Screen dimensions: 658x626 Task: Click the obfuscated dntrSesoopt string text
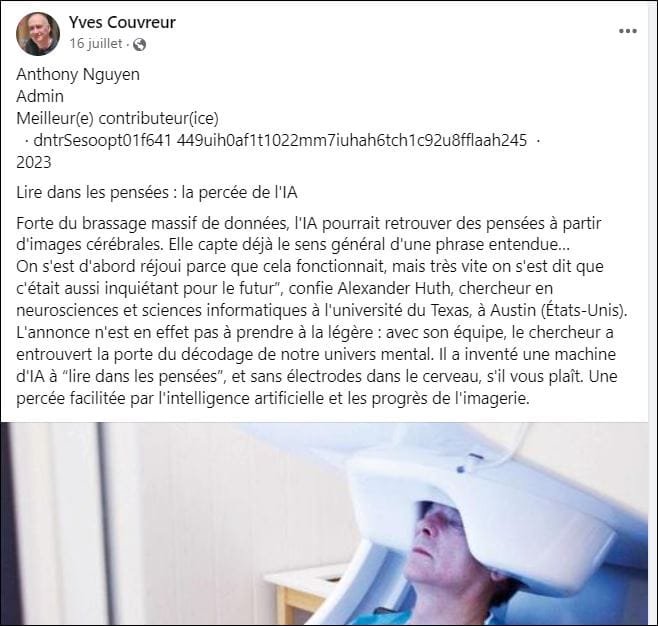pyautogui.click(x=280, y=140)
